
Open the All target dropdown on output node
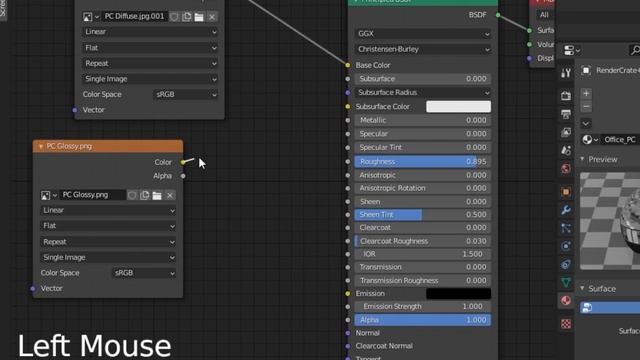coord(545,15)
